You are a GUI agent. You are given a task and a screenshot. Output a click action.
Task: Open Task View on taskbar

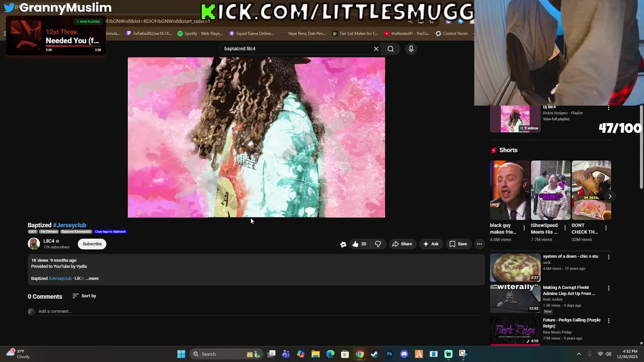tap(272, 354)
